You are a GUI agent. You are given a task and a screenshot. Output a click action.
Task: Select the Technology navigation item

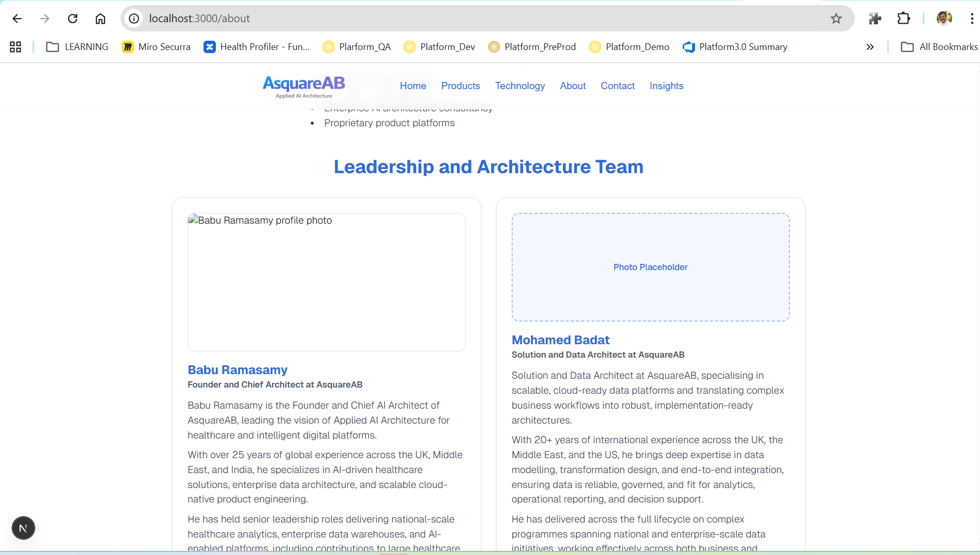520,86
